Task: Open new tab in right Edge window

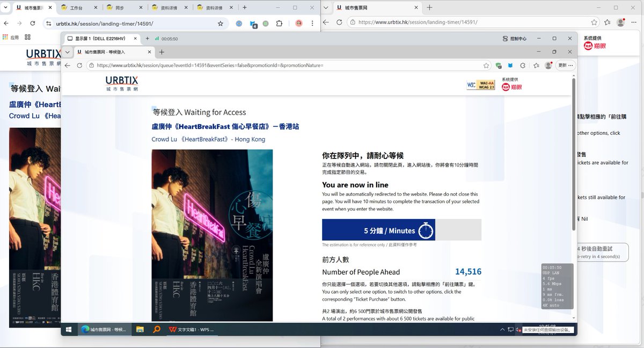Action: point(429,8)
